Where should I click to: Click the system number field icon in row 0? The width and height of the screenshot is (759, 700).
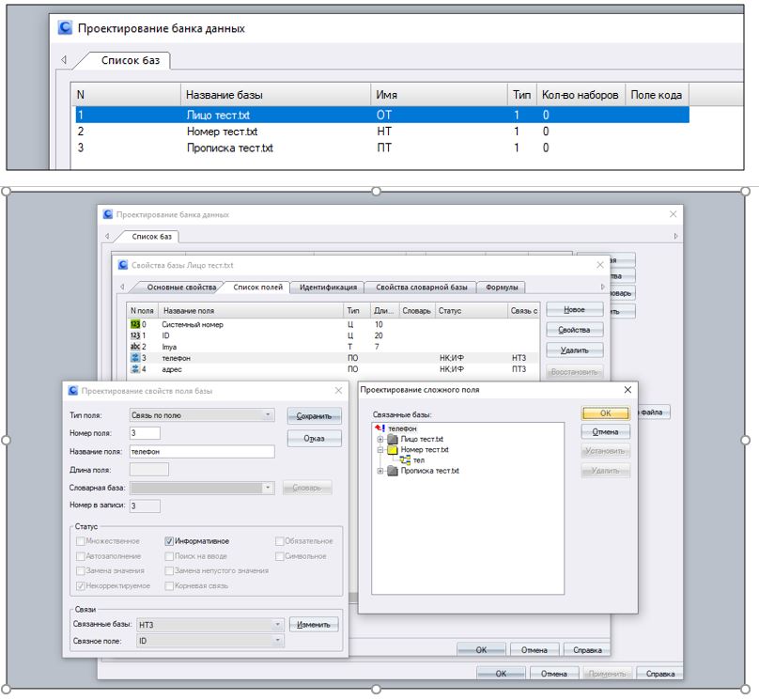click(x=135, y=324)
